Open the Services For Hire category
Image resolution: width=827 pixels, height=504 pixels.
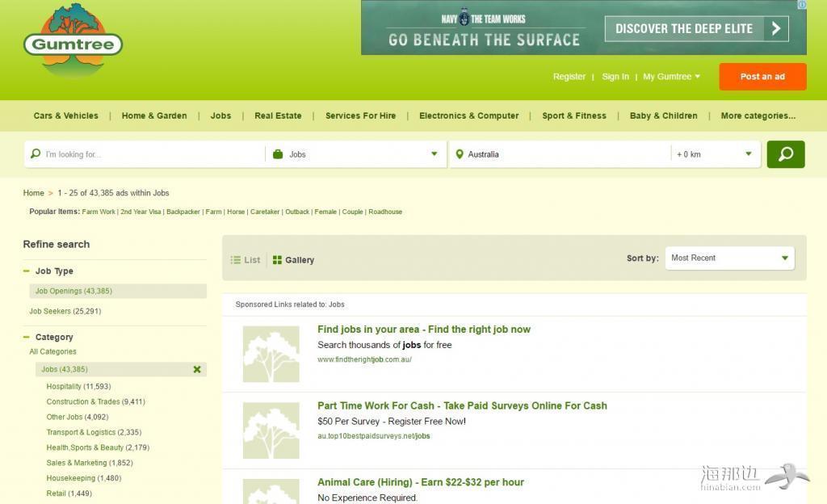(360, 115)
